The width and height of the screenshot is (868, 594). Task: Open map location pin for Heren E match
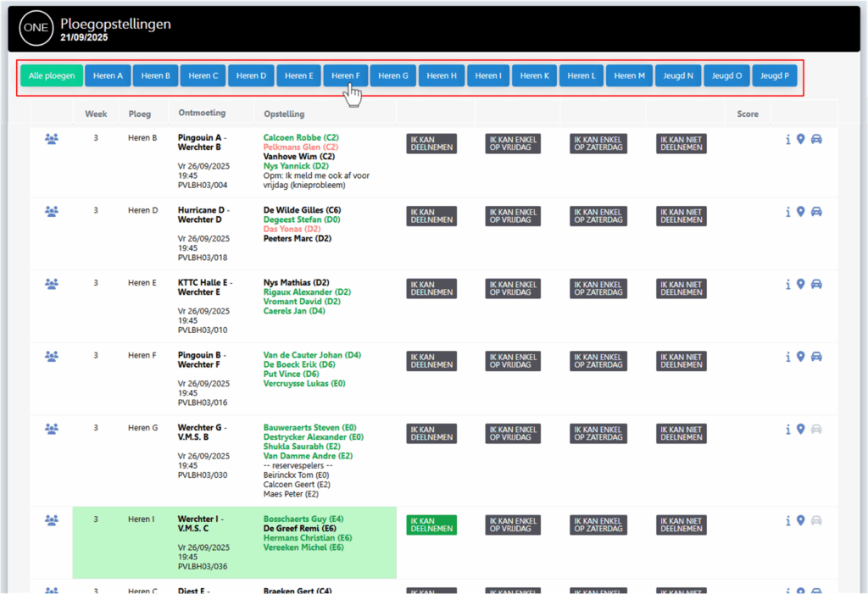800,285
